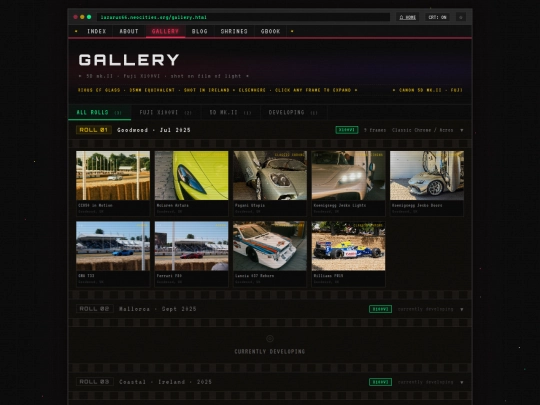Click the spinner icon above CURRENTLY DEVELOPING
The height and width of the screenshot is (405, 540).
click(x=270, y=339)
